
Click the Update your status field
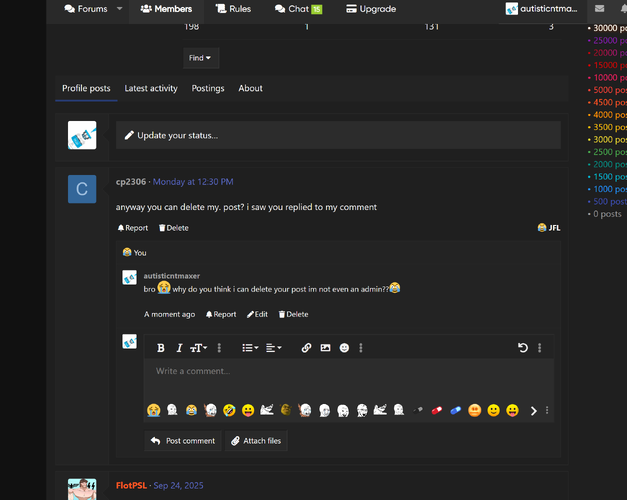click(338, 135)
